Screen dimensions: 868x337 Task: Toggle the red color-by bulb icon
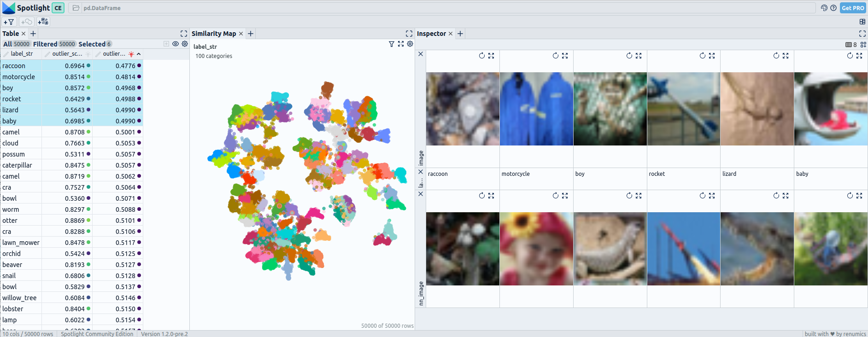click(x=131, y=54)
